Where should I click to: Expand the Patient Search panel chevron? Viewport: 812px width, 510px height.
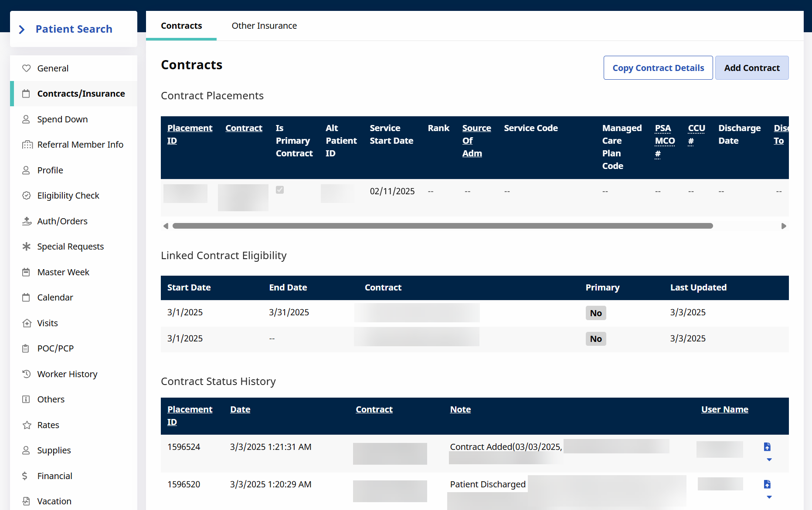pyautogui.click(x=22, y=29)
